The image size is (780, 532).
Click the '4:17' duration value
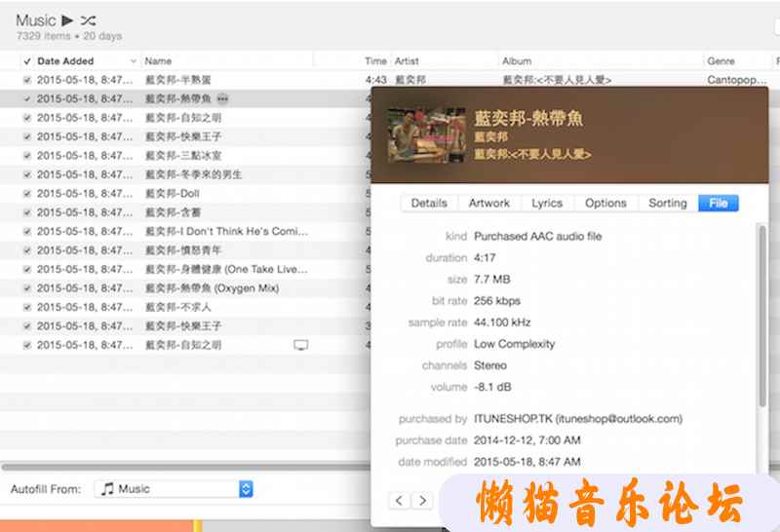pyautogui.click(x=485, y=257)
